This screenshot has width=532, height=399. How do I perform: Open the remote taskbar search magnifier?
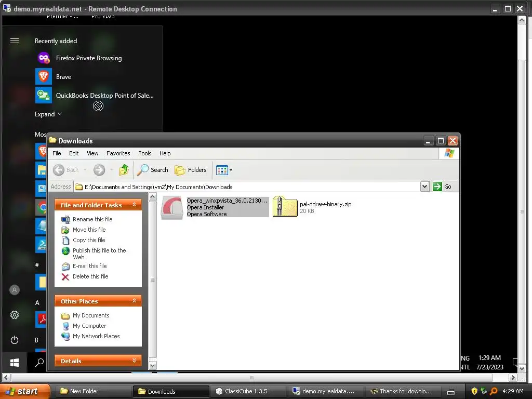pyautogui.click(x=39, y=362)
